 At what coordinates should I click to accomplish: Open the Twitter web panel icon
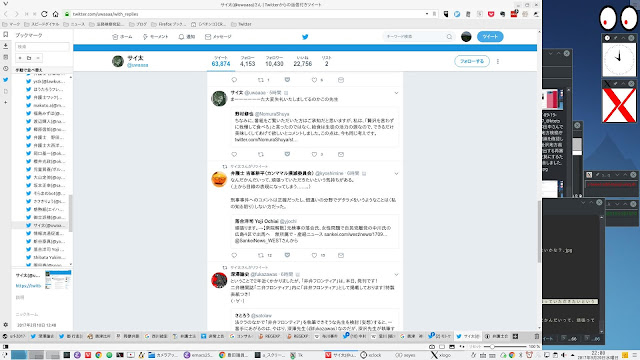point(5,80)
